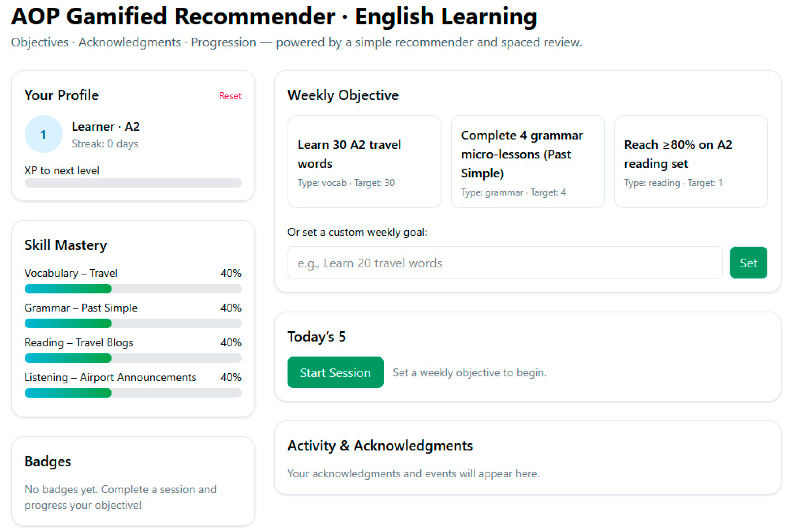The height and width of the screenshot is (532, 787).
Task: Click the Vocabulary – Travel mastery bar
Action: [133, 289]
